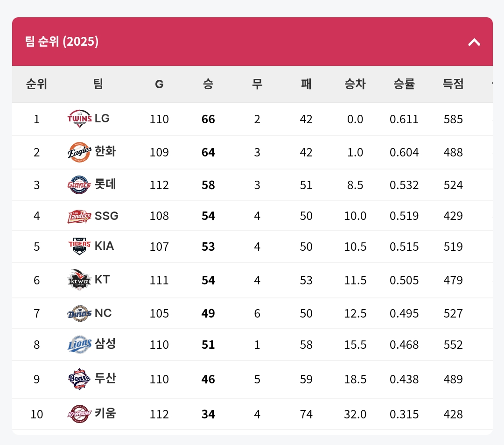Collapse the 팀 순위 (2025) panel
Screen dimensions: 504x445
tap(474, 42)
